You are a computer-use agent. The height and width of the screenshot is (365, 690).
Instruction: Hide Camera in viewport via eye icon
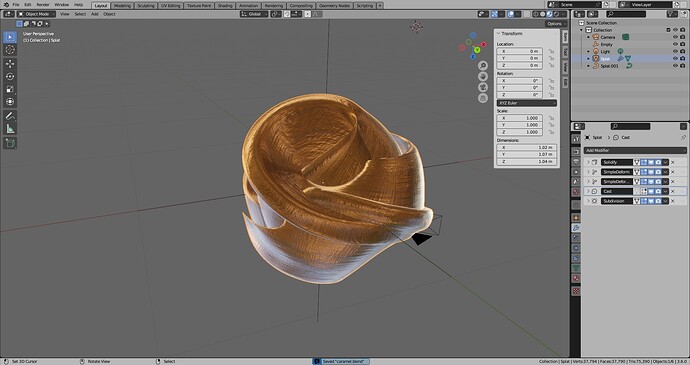(x=675, y=37)
